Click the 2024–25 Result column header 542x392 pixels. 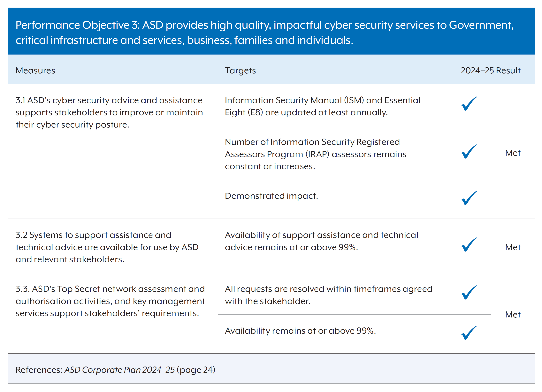(490, 70)
